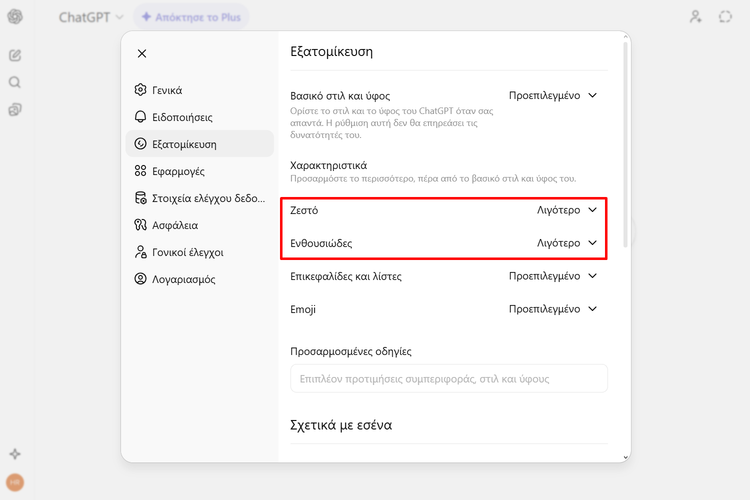Open Εφαρμογές apps section
Viewport: 750px width, 500px height.
tap(178, 171)
